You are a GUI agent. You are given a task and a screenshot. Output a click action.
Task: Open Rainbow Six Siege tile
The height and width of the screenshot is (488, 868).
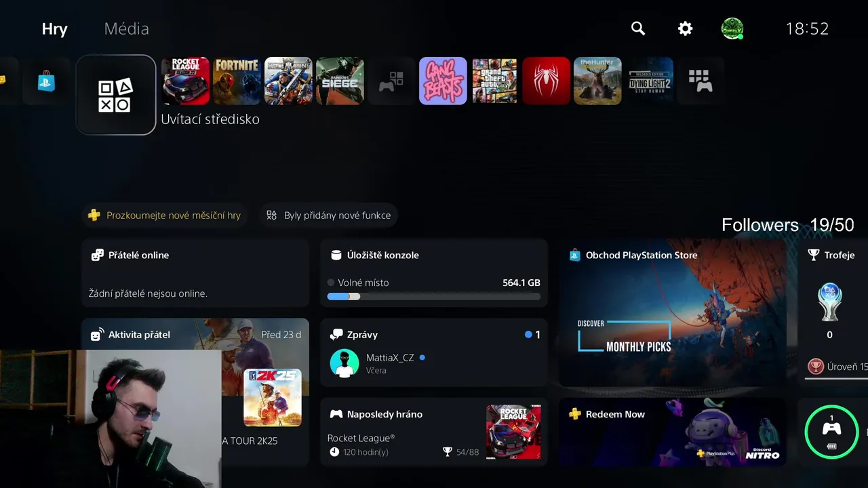point(340,81)
